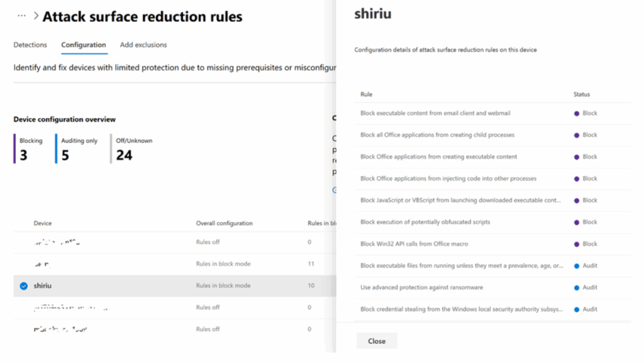Select the Off/Unknown count card
This screenshot has width=644, height=362.
coord(133,148)
